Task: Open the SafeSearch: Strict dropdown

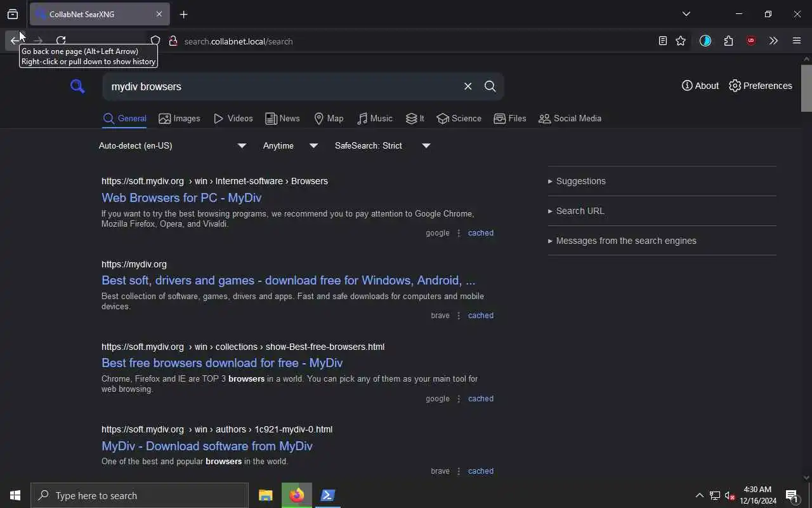Action: (x=383, y=145)
